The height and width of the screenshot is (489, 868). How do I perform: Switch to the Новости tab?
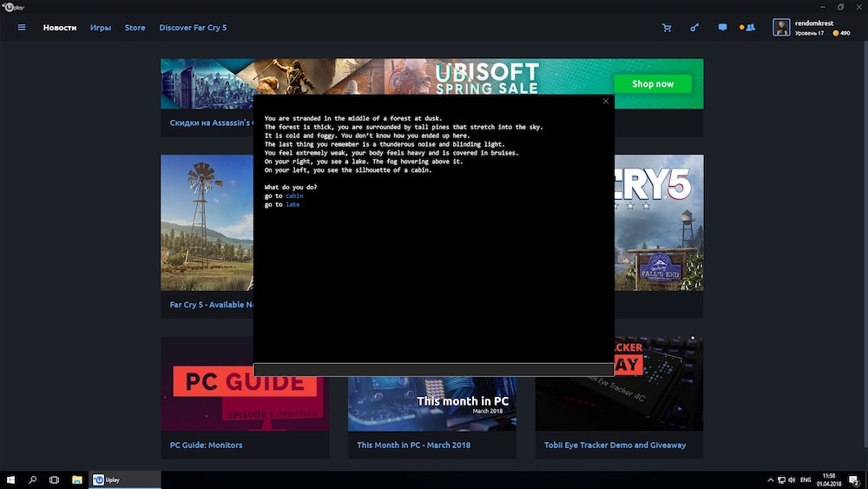pos(60,28)
